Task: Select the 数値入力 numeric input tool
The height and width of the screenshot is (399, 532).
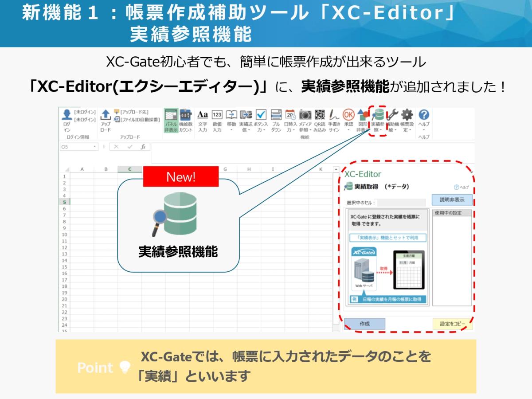Action: click(217, 121)
